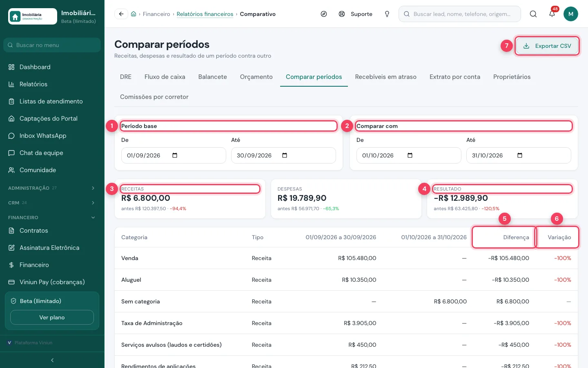Open the home breadcrumb icon
This screenshot has width=588, height=368.
pos(134,14)
